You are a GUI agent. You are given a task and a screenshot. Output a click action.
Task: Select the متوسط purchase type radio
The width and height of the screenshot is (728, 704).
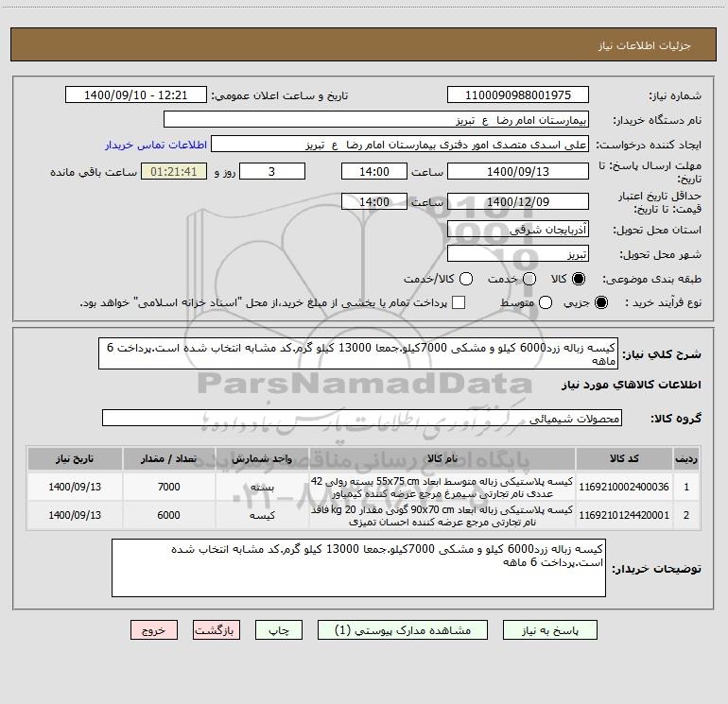[x=546, y=302]
